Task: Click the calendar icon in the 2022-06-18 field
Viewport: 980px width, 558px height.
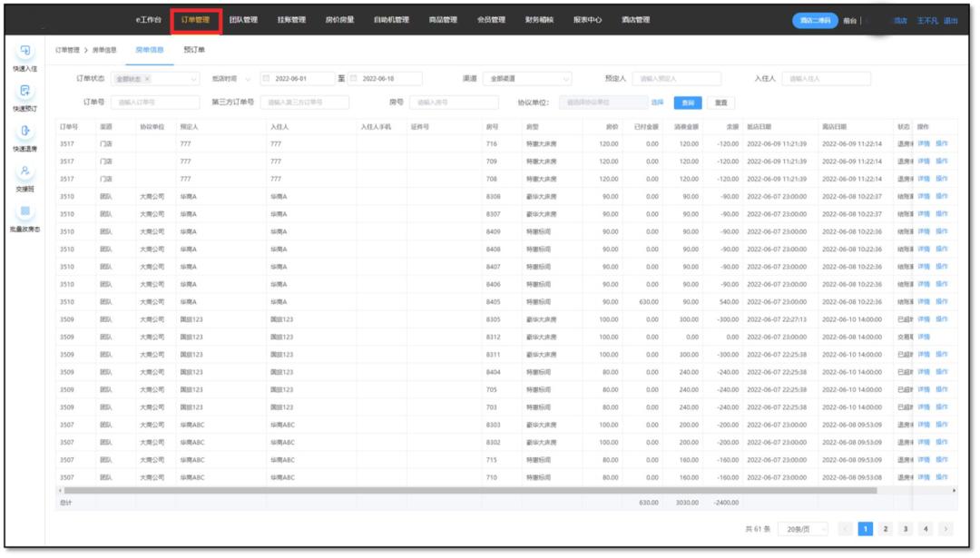Action: (354, 79)
